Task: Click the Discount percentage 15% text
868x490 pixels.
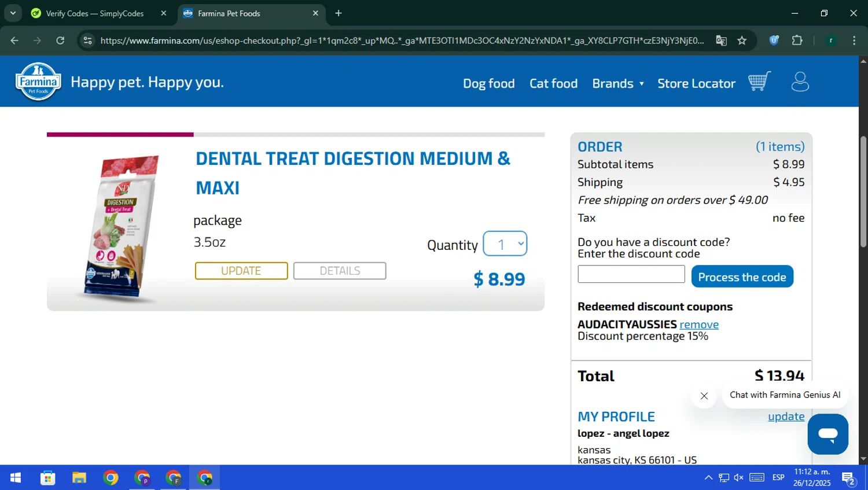Action: (643, 337)
